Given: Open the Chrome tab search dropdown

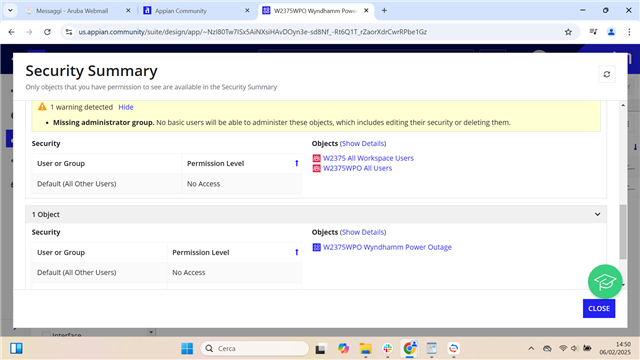Looking at the screenshot, I should (x=10, y=11).
